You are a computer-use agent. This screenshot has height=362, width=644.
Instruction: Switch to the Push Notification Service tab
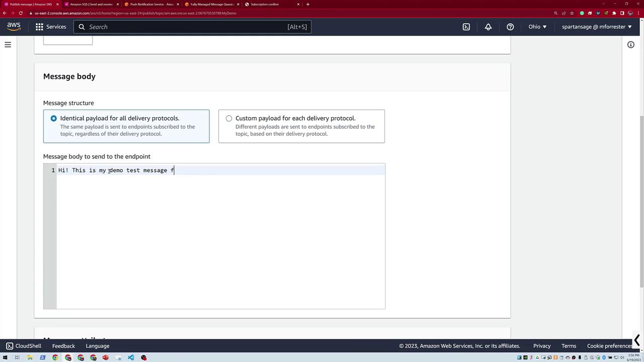pos(151,4)
